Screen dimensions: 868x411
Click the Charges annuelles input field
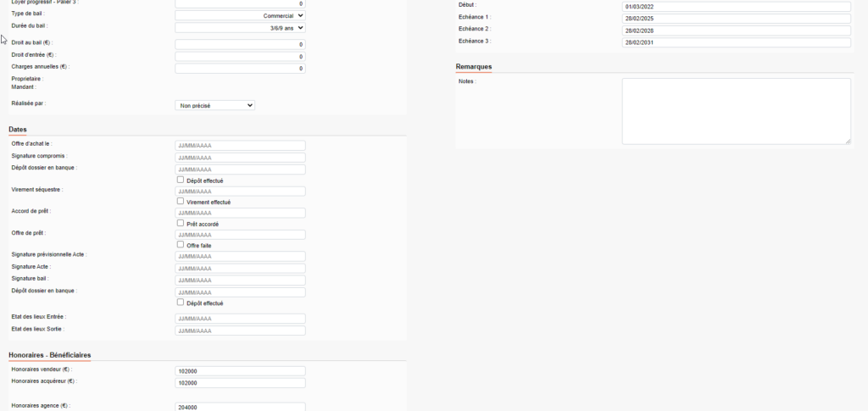click(x=240, y=69)
